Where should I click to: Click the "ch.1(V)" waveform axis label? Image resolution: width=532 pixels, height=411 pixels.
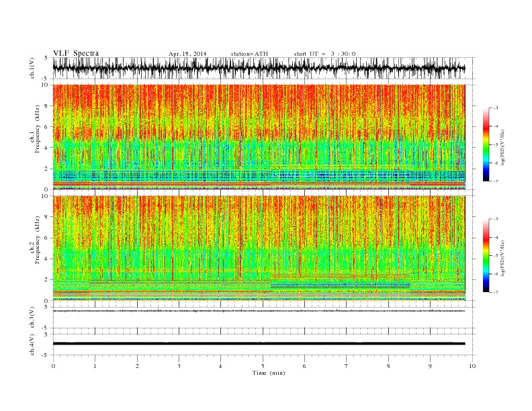tap(32, 68)
